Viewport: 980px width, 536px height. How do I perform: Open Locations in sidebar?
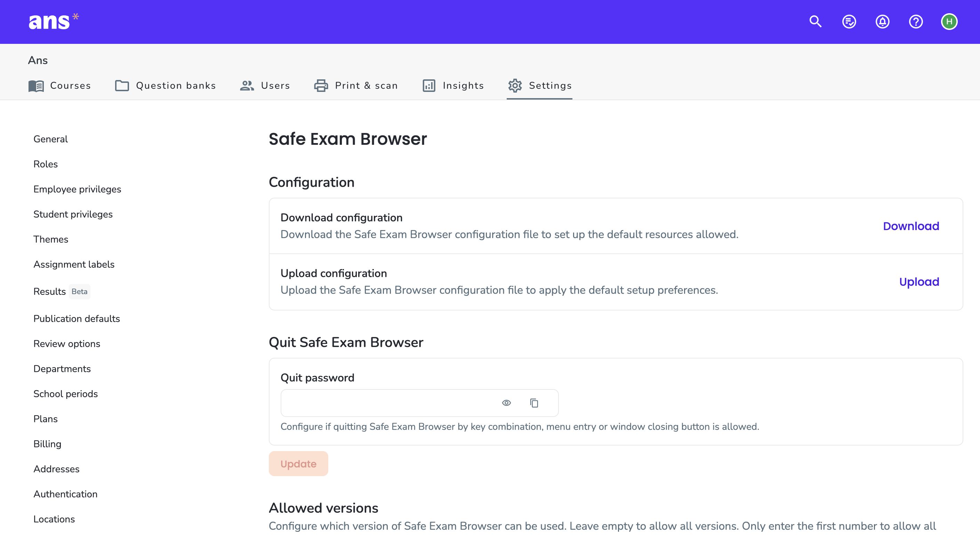tap(54, 519)
